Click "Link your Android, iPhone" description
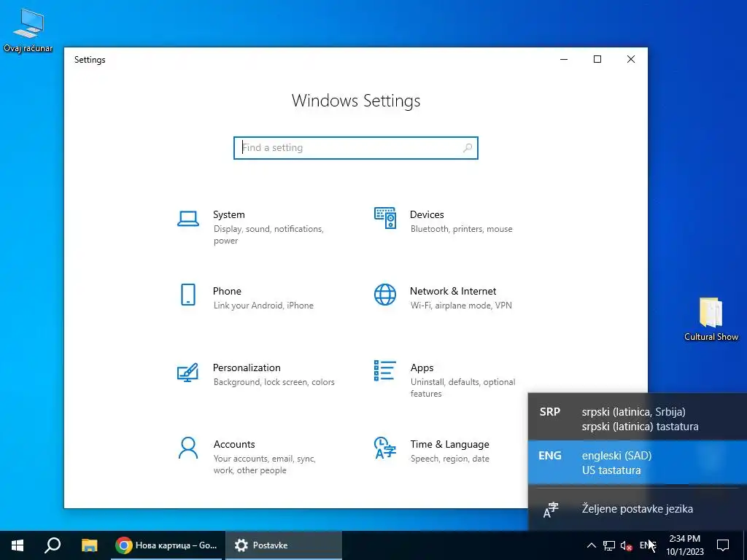The image size is (747, 560). (x=263, y=306)
